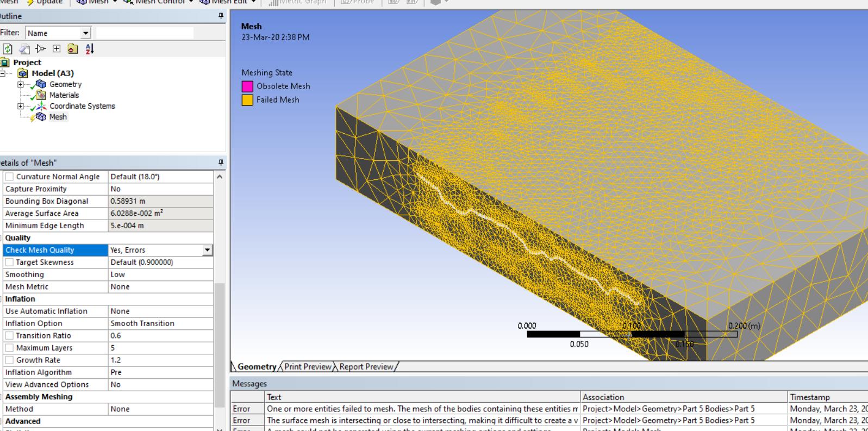The image size is (868, 431).
Task: Select the Model (A3) tree node
Action: point(52,73)
